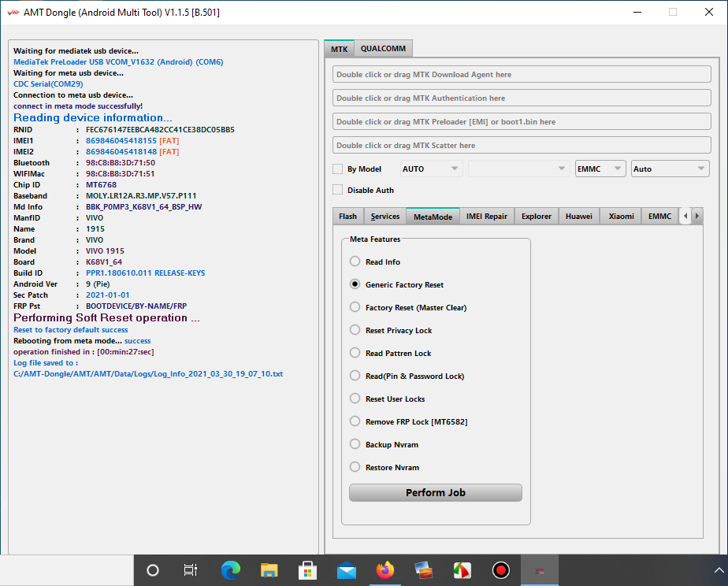Open the Mail app on taskbar

click(347, 570)
